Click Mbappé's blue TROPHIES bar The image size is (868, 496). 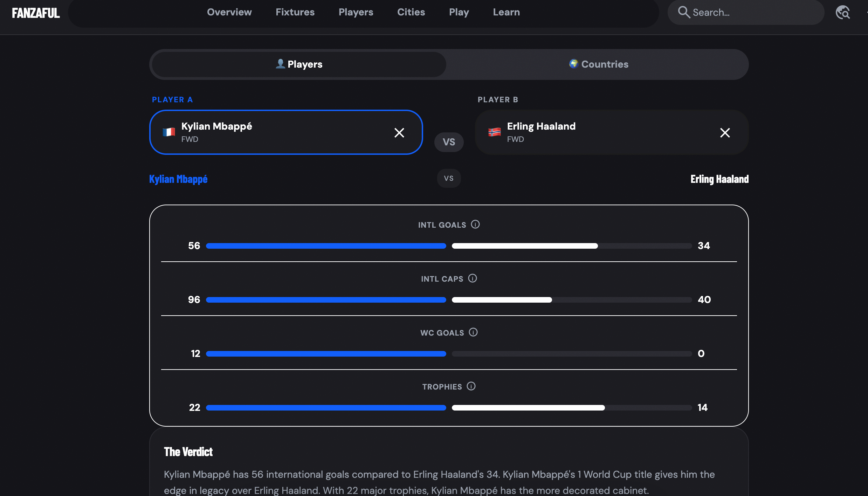click(326, 408)
